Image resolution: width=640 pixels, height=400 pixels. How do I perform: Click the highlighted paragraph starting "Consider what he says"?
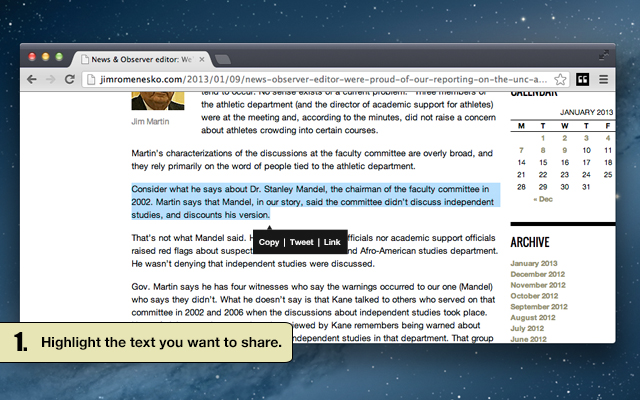coord(316,202)
